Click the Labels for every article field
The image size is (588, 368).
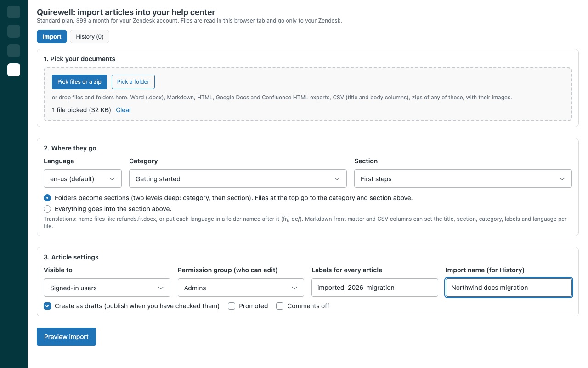pyautogui.click(x=375, y=287)
